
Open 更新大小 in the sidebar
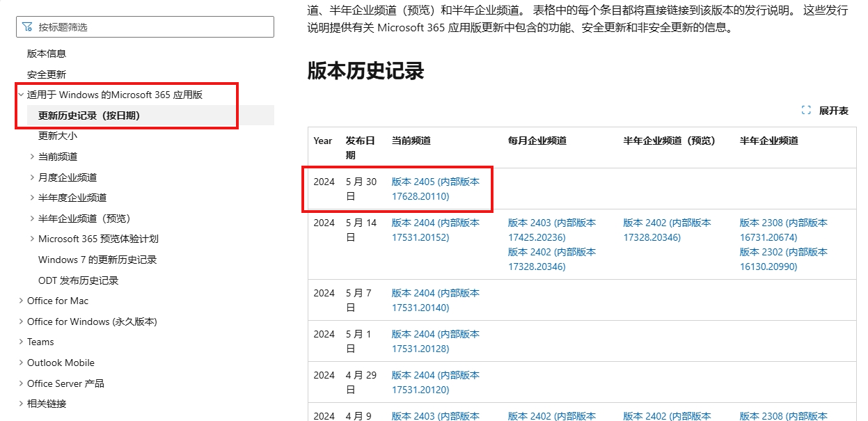(x=58, y=136)
